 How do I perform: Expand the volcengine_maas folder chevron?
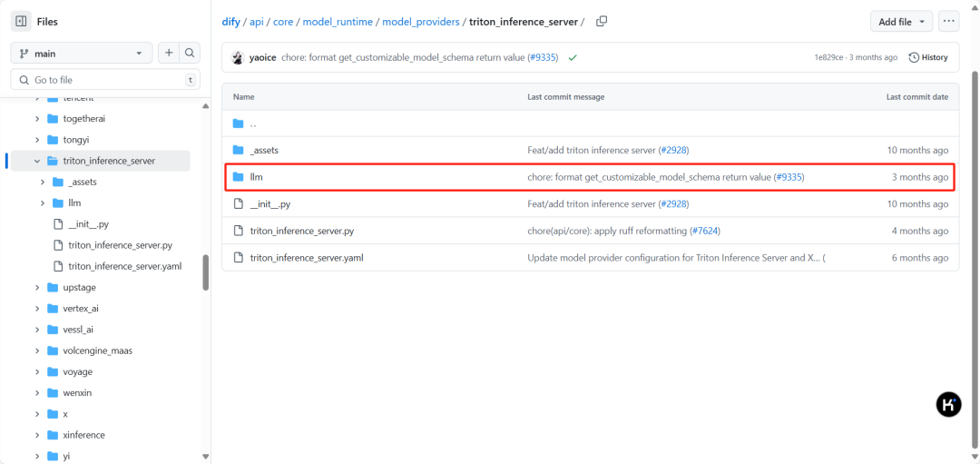(x=37, y=350)
